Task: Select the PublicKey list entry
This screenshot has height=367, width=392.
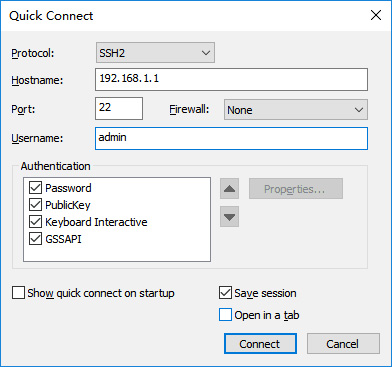Action: (68, 205)
